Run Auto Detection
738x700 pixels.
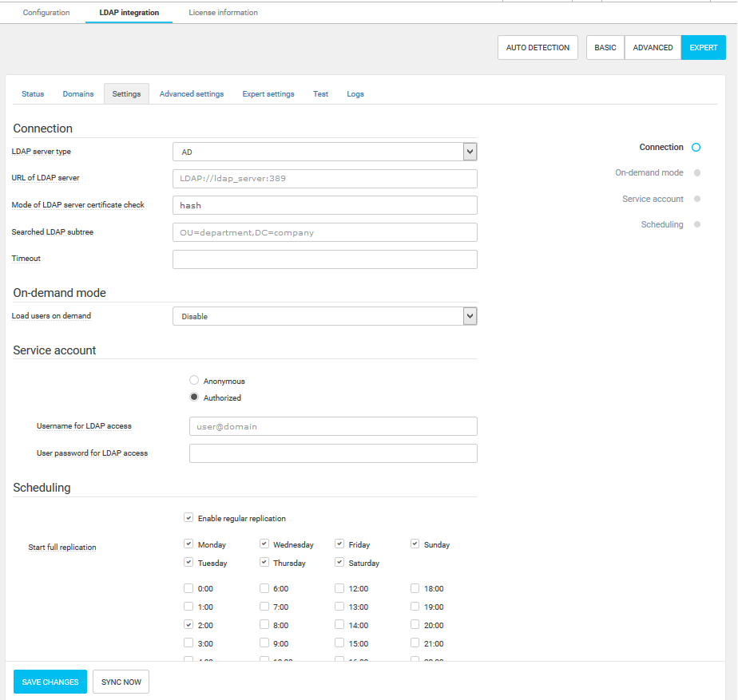tap(538, 47)
